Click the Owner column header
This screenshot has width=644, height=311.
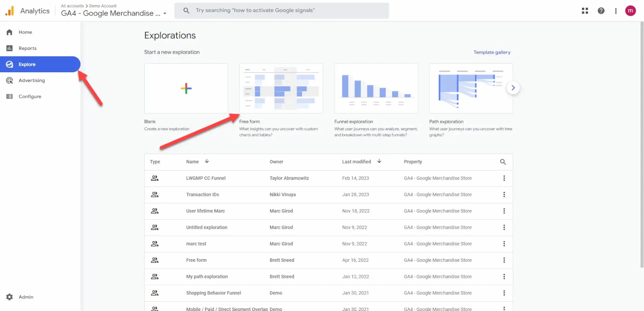pyautogui.click(x=276, y=162)
